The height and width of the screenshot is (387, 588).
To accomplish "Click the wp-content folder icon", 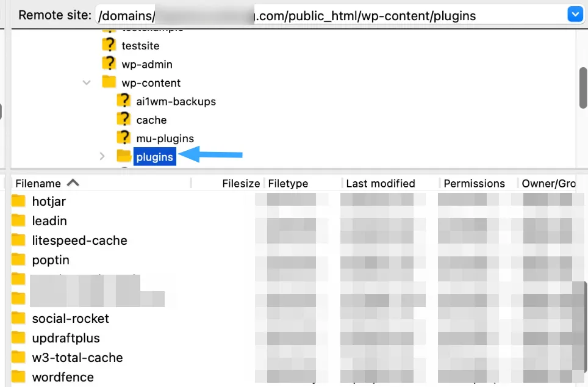I will click(109, 81).
